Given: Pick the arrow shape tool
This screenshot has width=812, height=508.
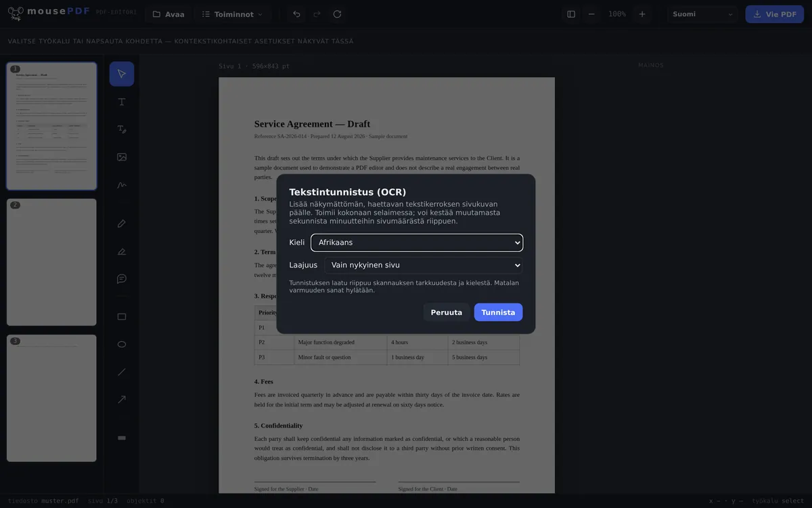Looking at the screenshot, I should pos(122,400).
